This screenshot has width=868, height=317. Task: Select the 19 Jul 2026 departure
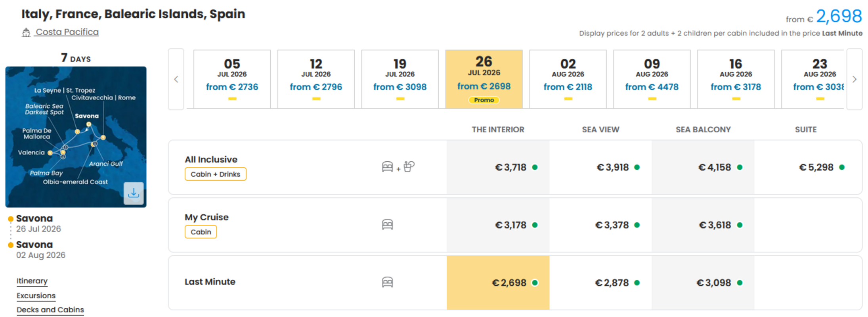[x=400, y=79]
